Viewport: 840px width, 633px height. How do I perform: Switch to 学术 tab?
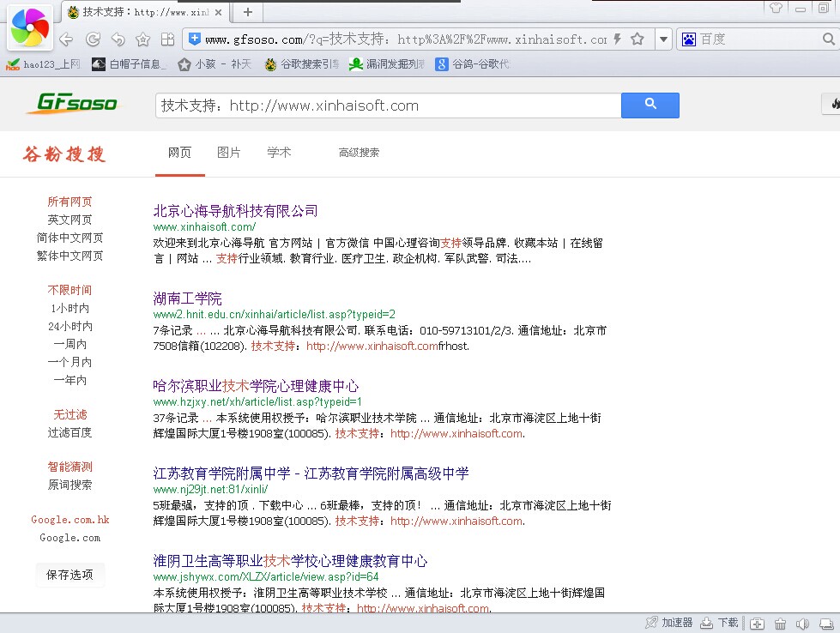pyautogui.click(x=279, y=153)
